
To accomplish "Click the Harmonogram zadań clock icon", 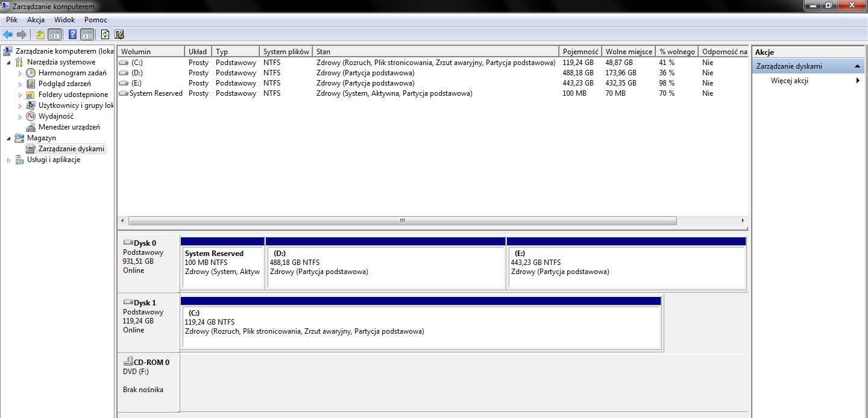I will click(31, 73).
